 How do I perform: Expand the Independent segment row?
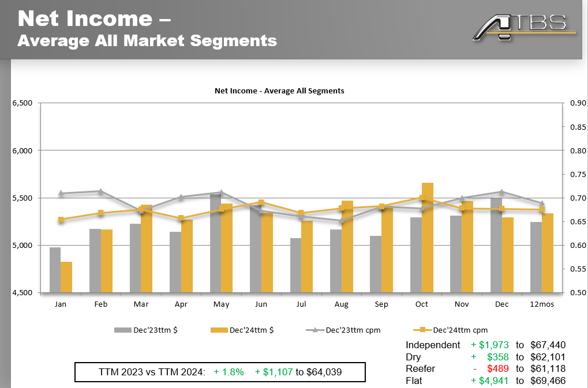[434, 345]
